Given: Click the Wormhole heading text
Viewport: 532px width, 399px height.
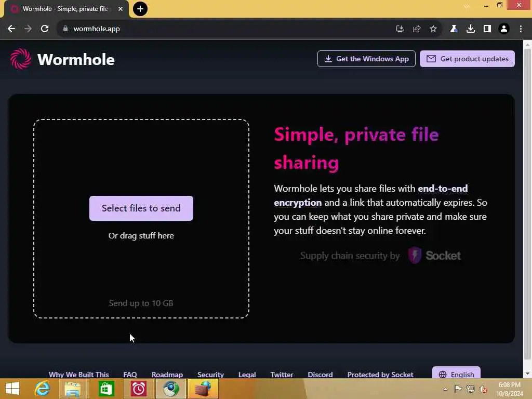Looking at the screenshot, I should pyautogui.click(x=76, y=60).
